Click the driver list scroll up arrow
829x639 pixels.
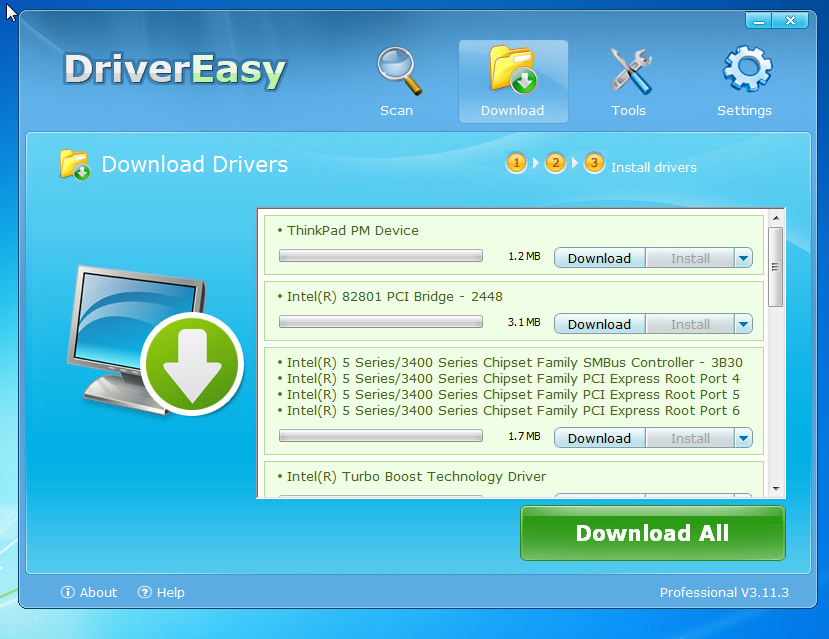776,218
